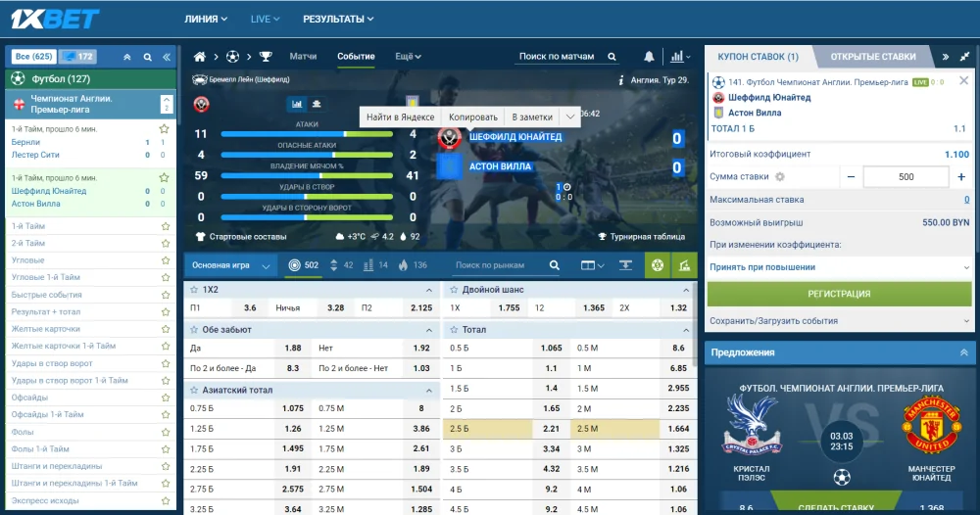The width and height of the screenshot is (980, 515).
Task: Click the Поиск по матчам search field
Action: [561, 57]
